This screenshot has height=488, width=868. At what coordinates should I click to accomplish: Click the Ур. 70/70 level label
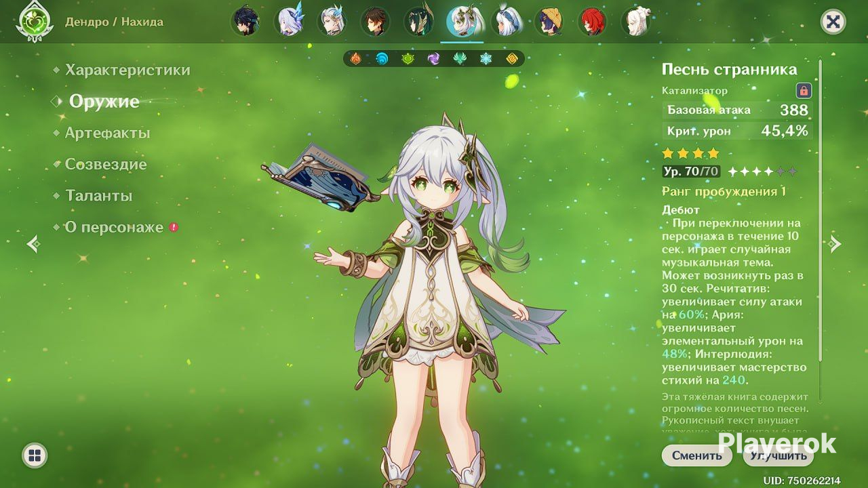pos(691,171)
